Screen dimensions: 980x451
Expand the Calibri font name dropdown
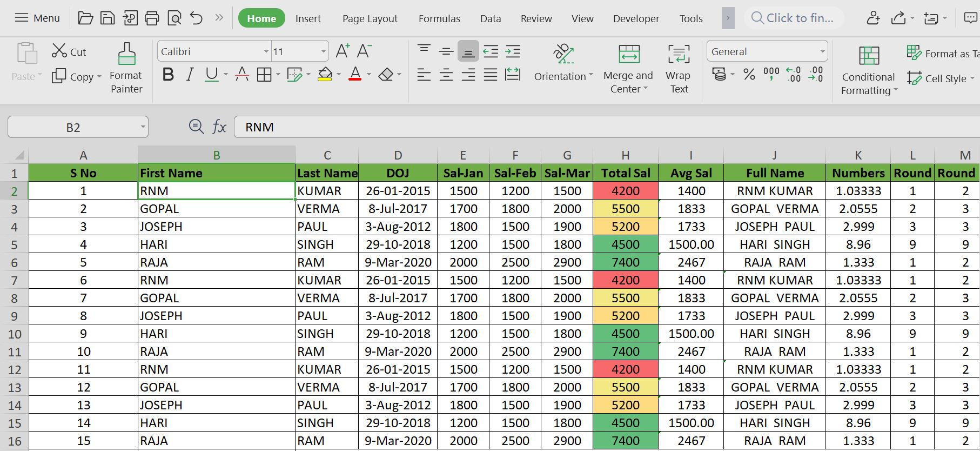coord(266,52)
